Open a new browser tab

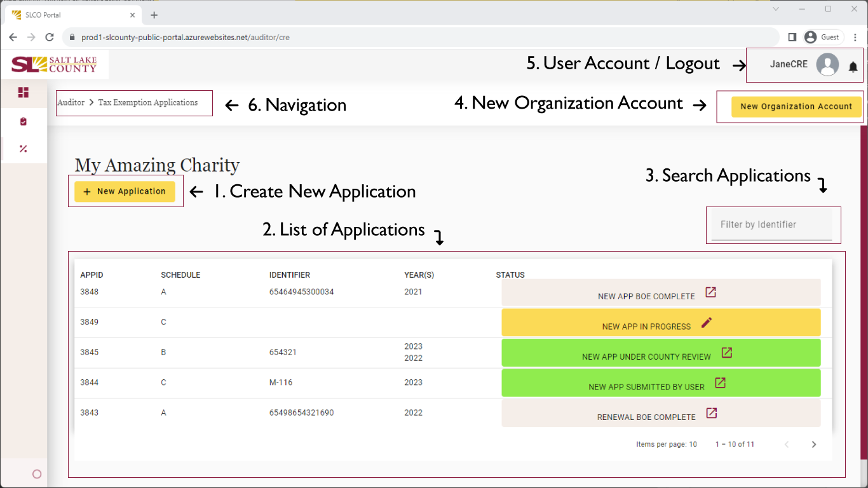point(154,15)
